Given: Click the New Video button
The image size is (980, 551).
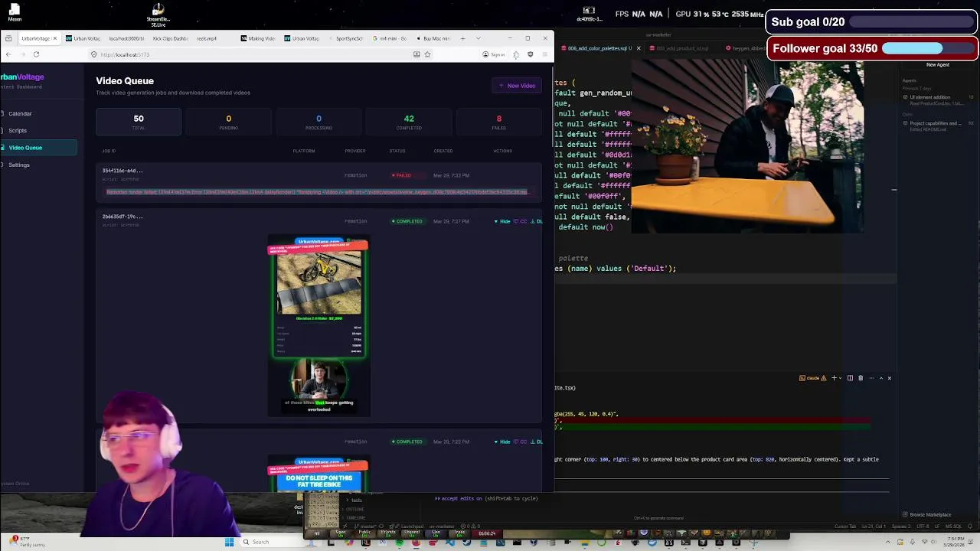Looking at the screenshot, I should point(517,86).
